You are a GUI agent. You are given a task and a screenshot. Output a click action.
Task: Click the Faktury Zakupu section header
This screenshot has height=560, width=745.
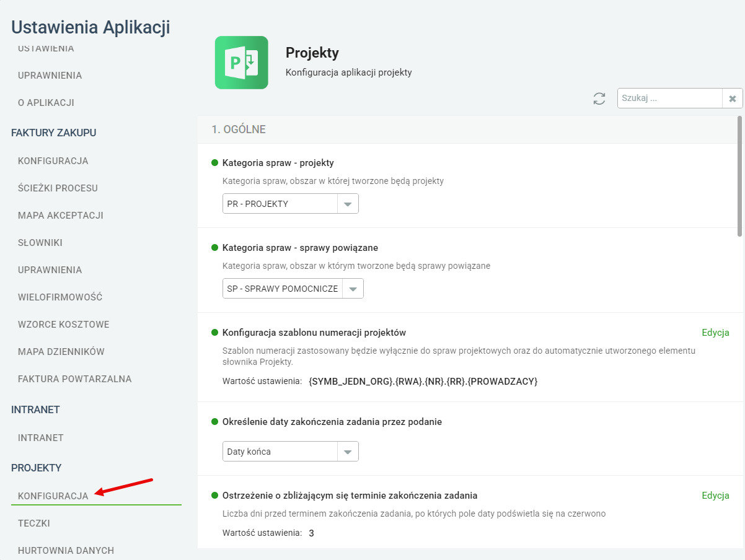coord(54,133)
